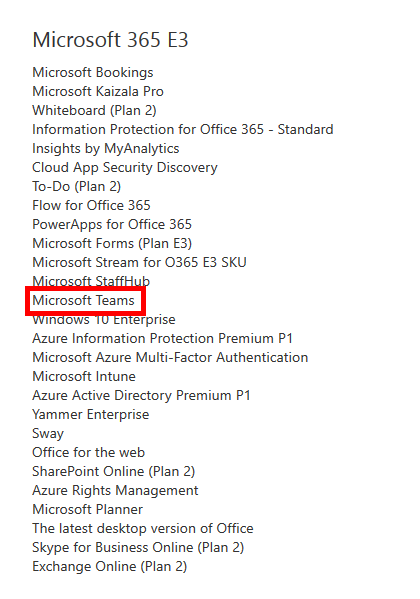
Task: Select Microsoft Forms (Plan E3)
Action: click(112, 244)
